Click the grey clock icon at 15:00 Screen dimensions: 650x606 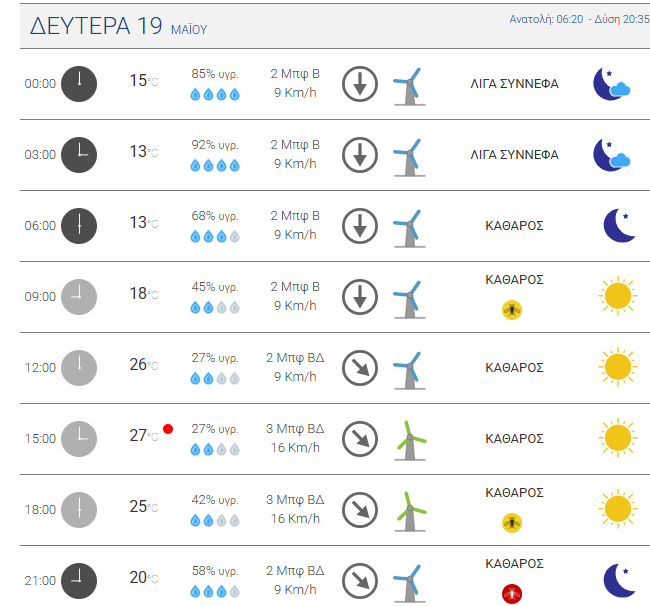click(79, 438)
